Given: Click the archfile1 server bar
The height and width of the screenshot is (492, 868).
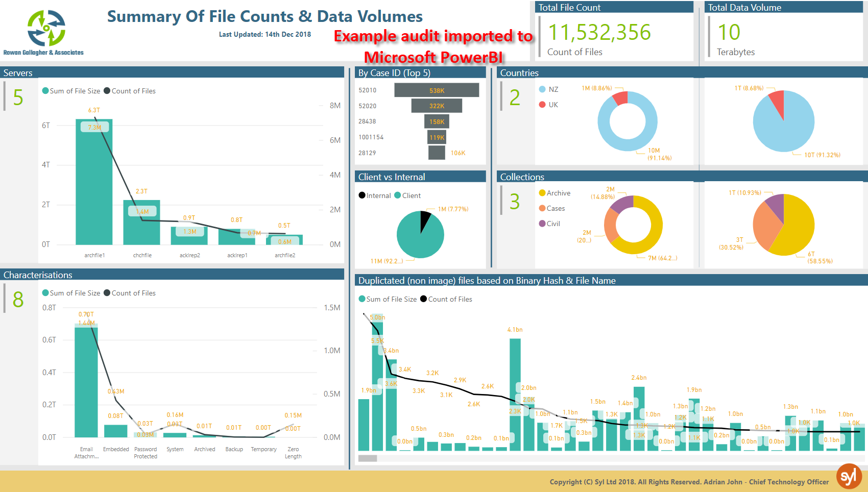Looking at the screenshot, I should 94,182.
